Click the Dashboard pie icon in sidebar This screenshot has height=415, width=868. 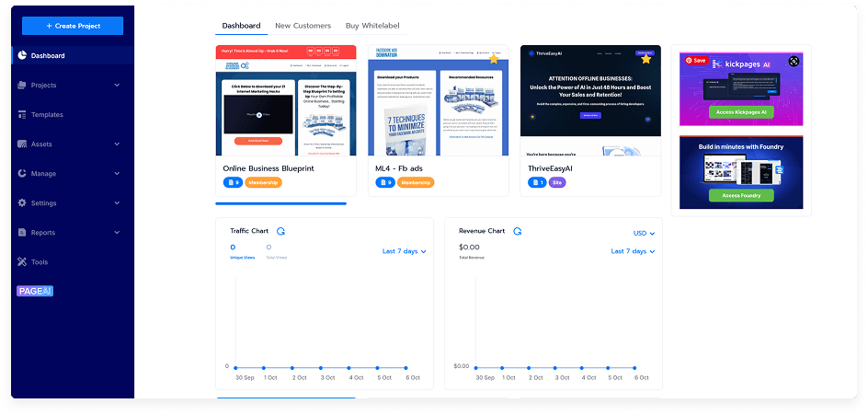click(x=21, y=56)
